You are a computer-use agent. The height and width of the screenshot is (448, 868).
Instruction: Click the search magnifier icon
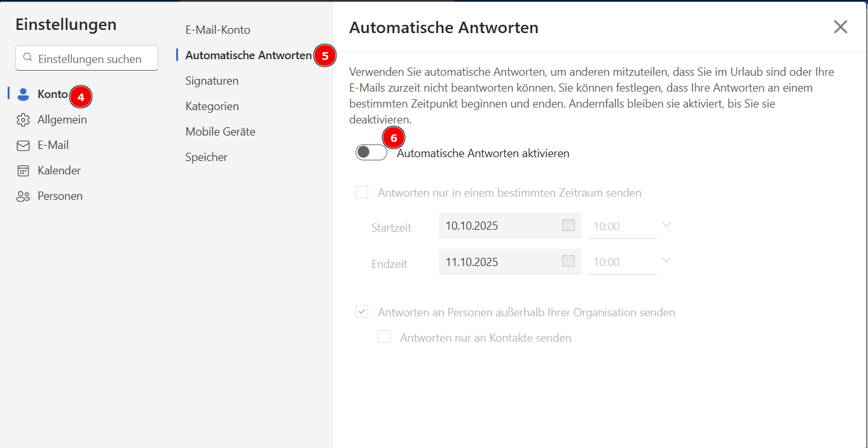pyautogui.click(x=27, y=58)
